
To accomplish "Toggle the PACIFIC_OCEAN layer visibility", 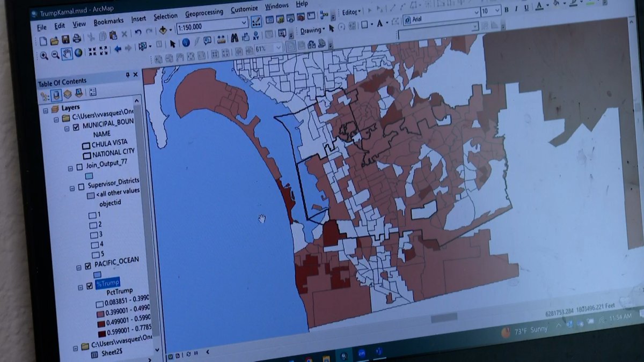I will 88,265.
